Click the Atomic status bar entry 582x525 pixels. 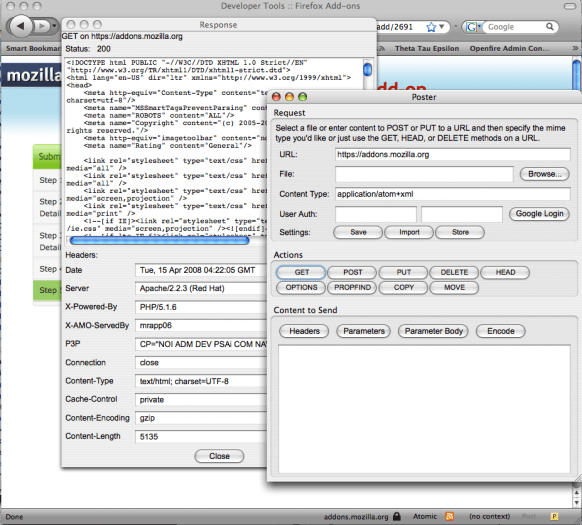click(425, 516)
